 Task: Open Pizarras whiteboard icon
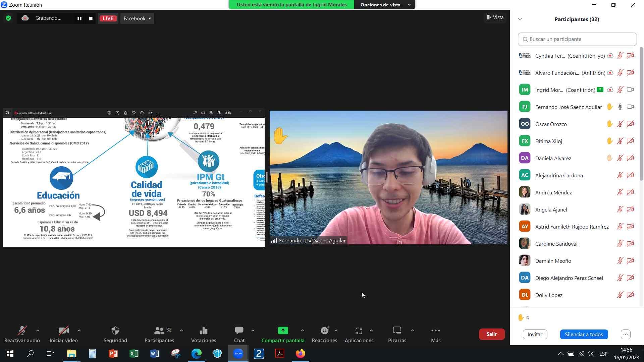pos(397,331)
